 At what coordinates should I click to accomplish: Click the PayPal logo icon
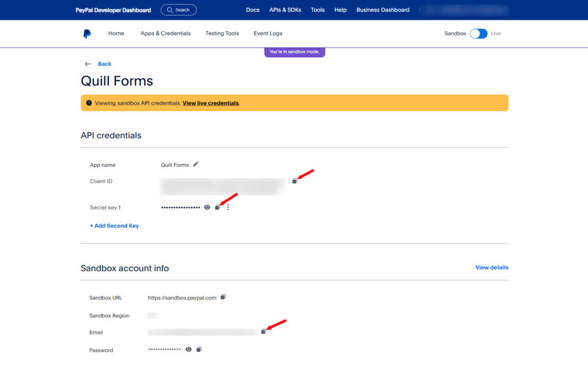87,34
